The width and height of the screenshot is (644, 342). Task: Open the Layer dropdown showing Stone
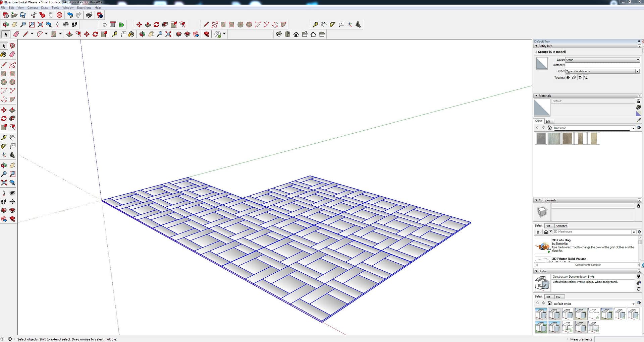(602, 60)
